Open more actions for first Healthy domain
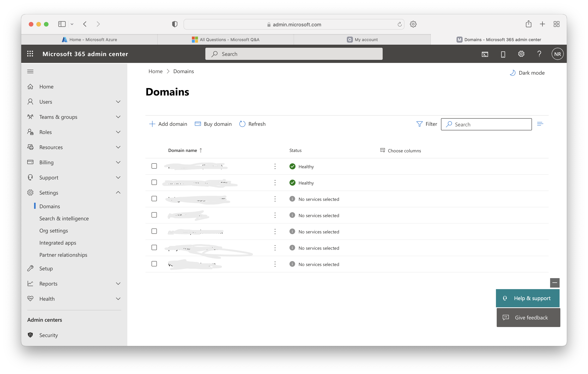Screen dimensions: 588x374 coord(275,166)
